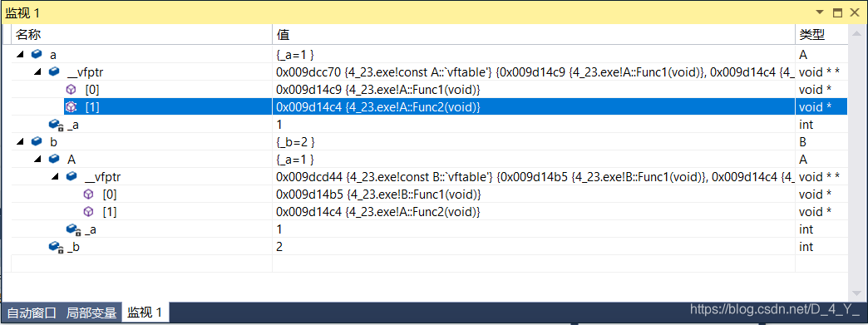Select value 2 of _b
The image size is (868, 325).
279,248
